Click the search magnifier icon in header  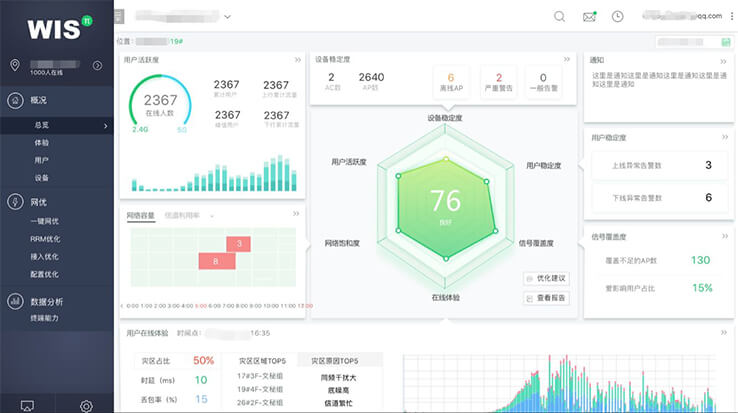click(x=559, y=16)
